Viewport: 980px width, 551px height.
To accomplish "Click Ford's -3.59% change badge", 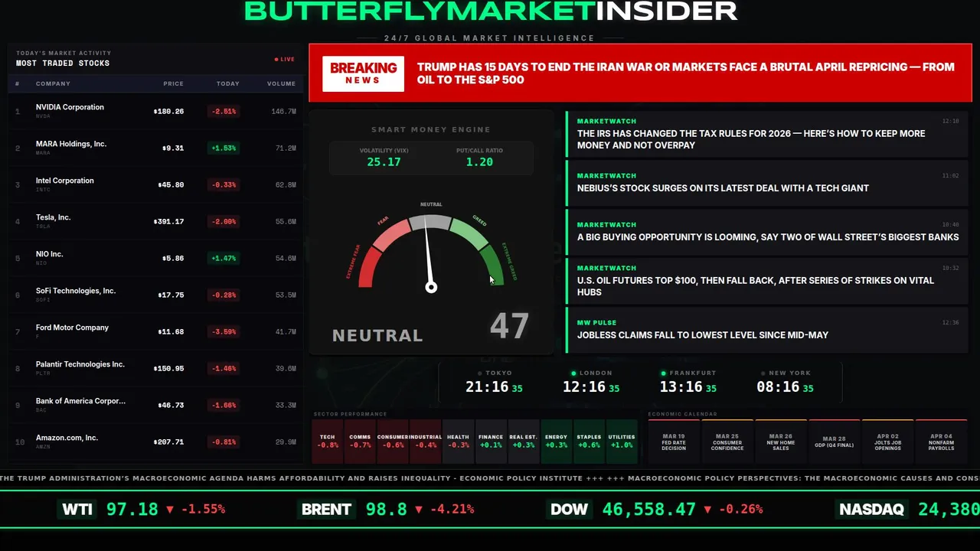I will click(224, 331).
